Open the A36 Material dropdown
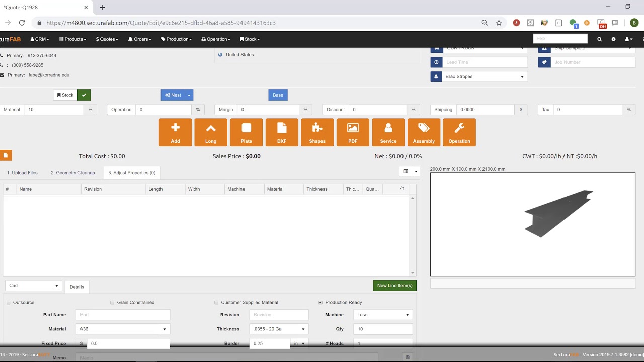Screen dimensions: 644x362 coord(123,329)
